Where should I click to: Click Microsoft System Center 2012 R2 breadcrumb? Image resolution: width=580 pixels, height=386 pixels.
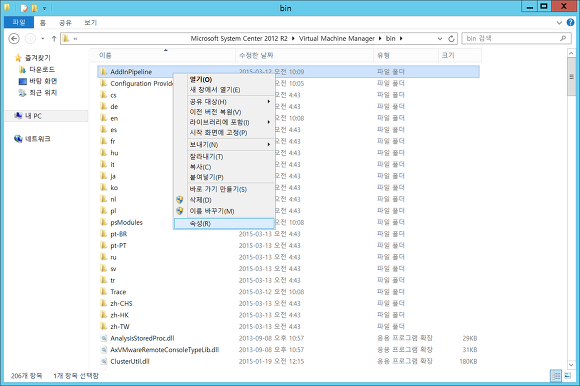(x=239, y=38)
